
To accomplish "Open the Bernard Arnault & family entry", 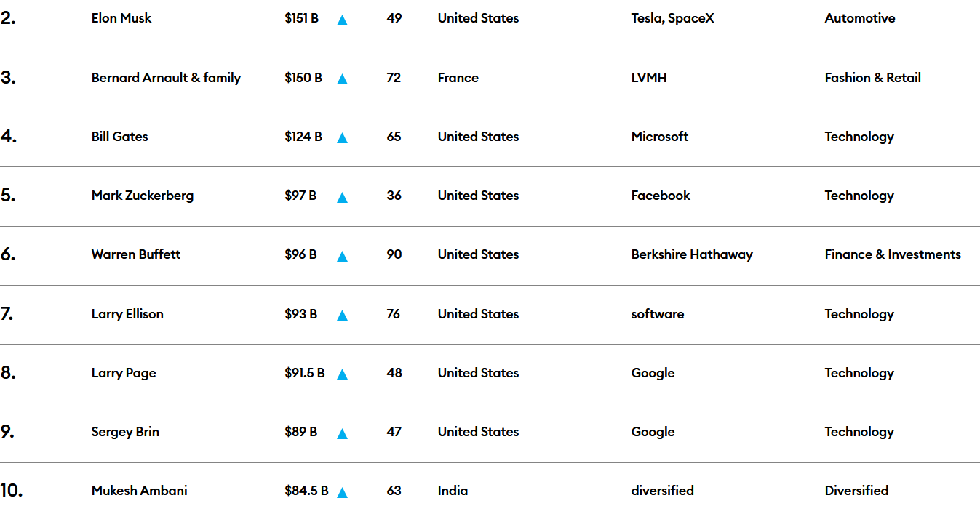I will coord(166,78).
